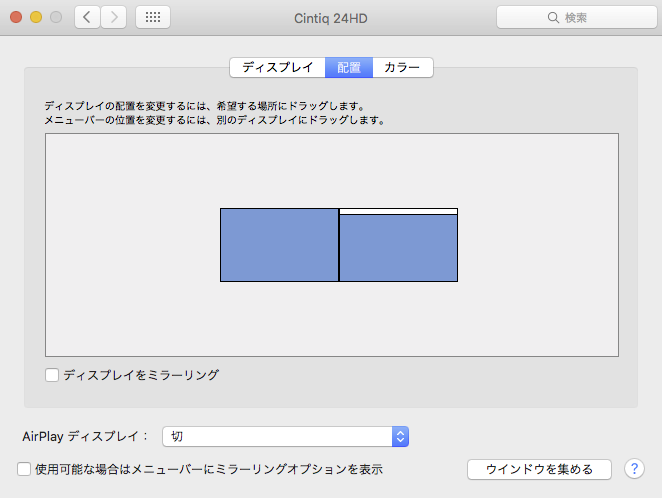The image size is (662, 498).
Task: Enable ディスプレイをミラーリング checkbox
Action: (52, 375)
